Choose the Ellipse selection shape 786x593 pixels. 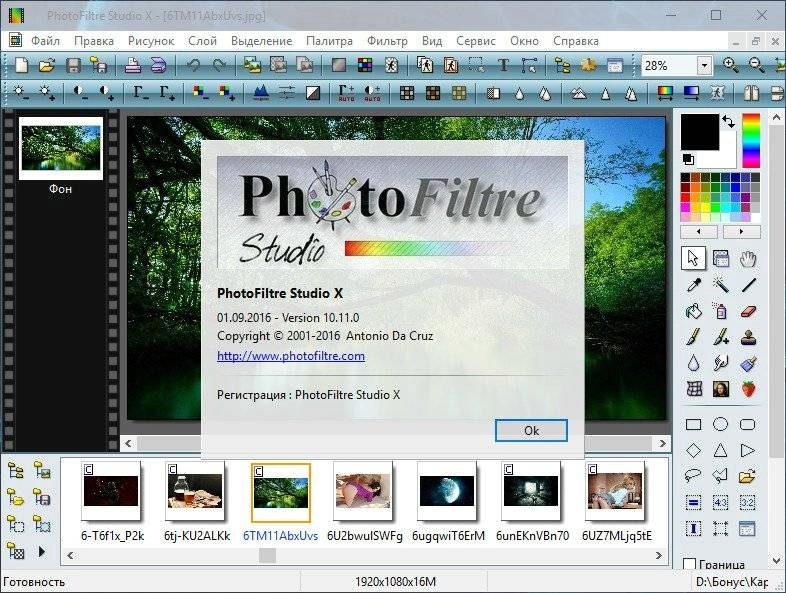tap(721, 425)
